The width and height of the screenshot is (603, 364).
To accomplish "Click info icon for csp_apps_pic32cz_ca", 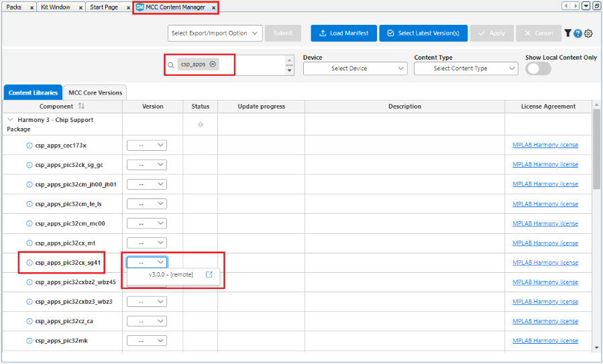I will [30, 321].
